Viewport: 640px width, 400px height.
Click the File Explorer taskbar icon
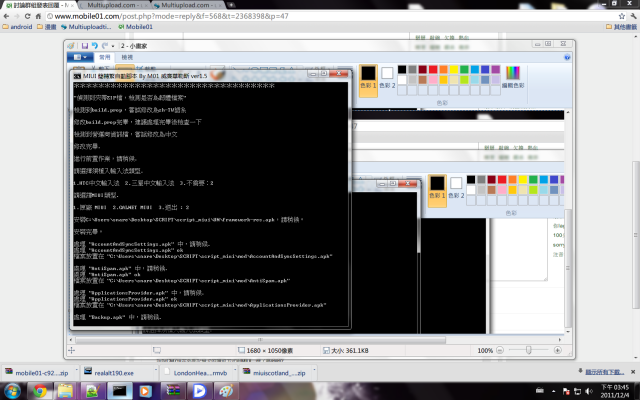click(65, 391)
